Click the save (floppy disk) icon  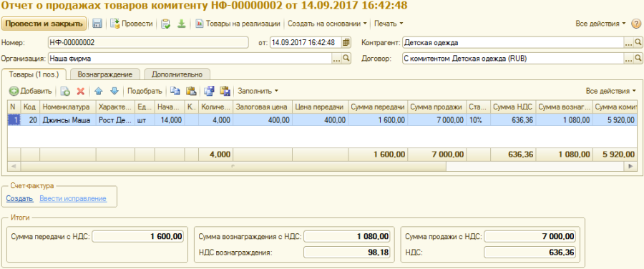point(97,24)
